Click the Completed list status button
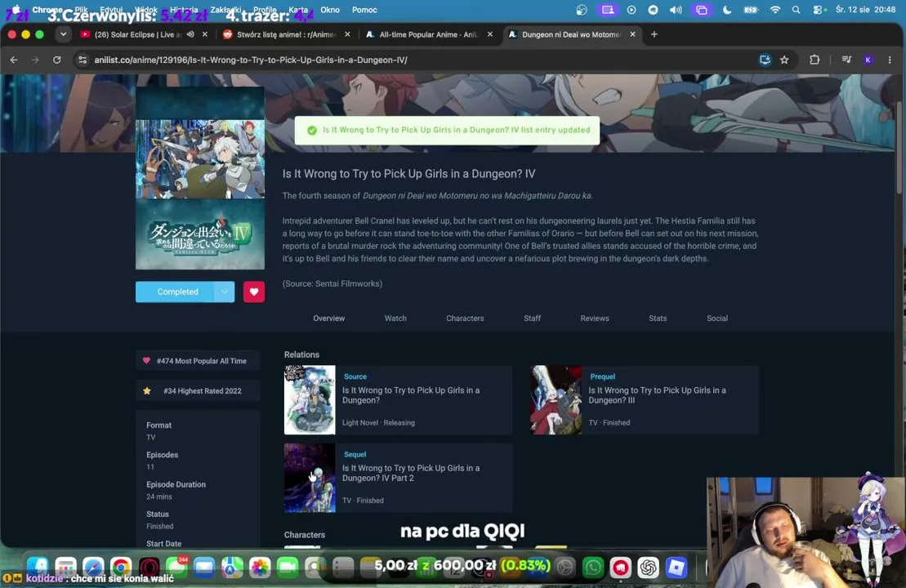Image resolution: width=906 pixels, height=588 pixels. pos(177,292)
